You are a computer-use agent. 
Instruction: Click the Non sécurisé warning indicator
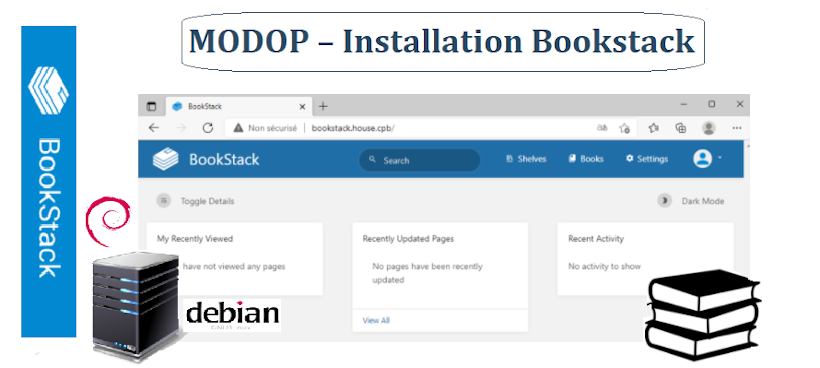pyautogui.click(x=265, y=128)
